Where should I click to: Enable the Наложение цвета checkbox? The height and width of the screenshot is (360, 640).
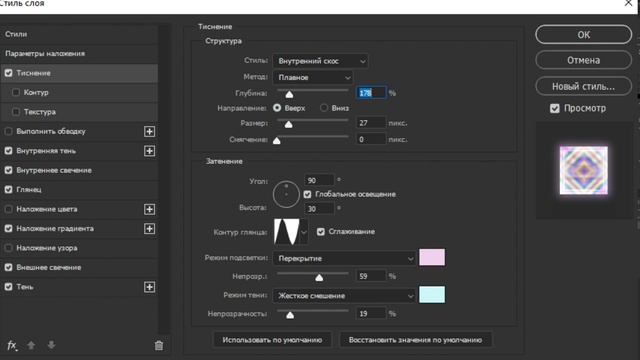[9, 209]
